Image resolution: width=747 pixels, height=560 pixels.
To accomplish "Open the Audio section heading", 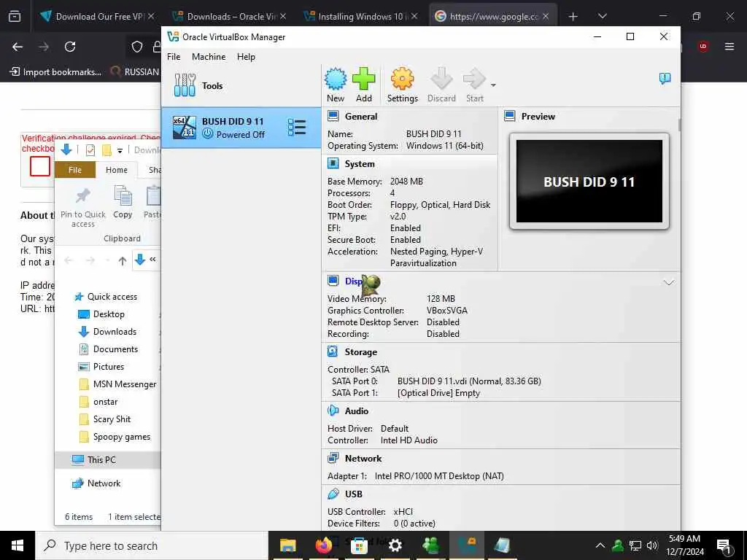I will (x=356, y=411).
